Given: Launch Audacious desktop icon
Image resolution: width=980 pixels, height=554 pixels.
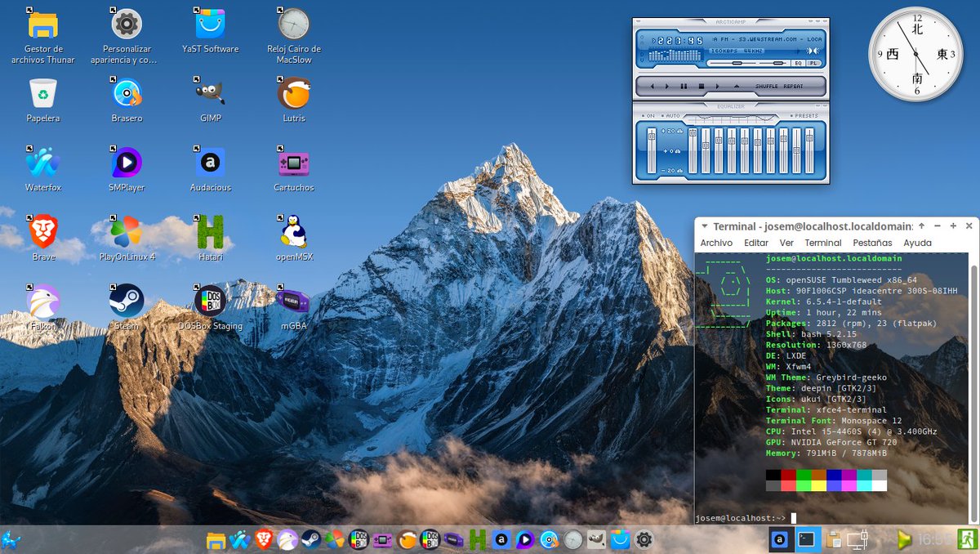Looking at the screenshot, I should coord(210,169).
